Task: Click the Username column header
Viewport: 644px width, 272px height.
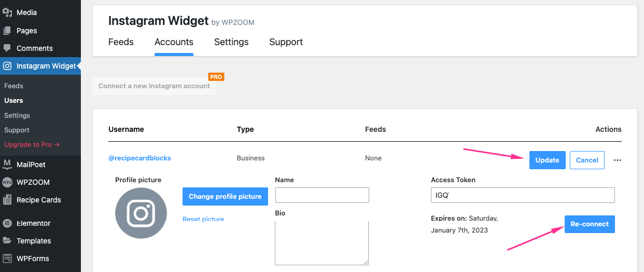Action: click(x=126, y=129)
